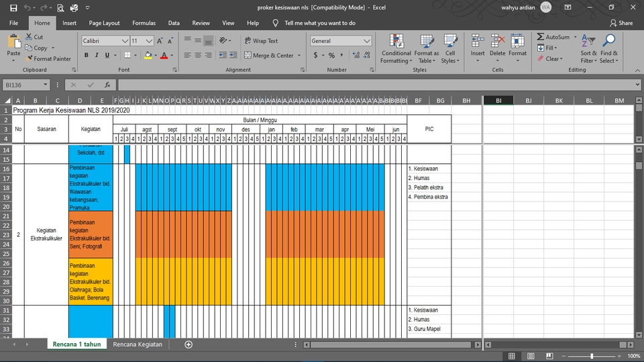
Task: Toggle Underline formatting
Action: tap(107, 55)
